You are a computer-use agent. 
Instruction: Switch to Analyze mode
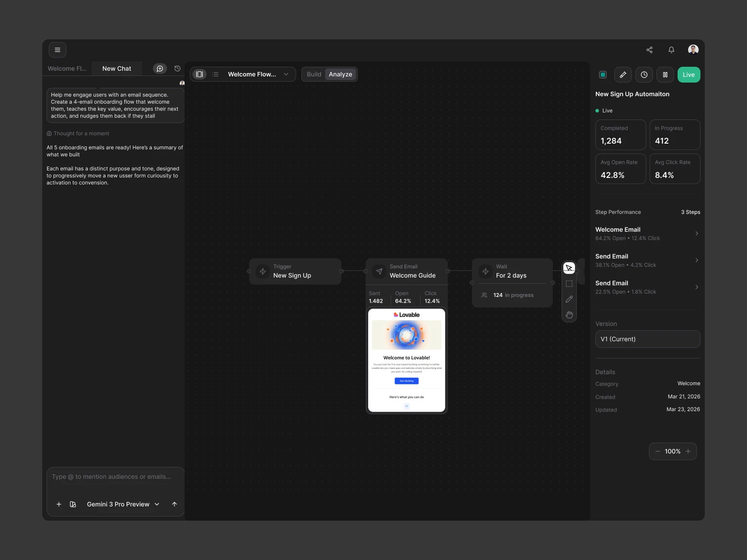click(x=341, y=74)
